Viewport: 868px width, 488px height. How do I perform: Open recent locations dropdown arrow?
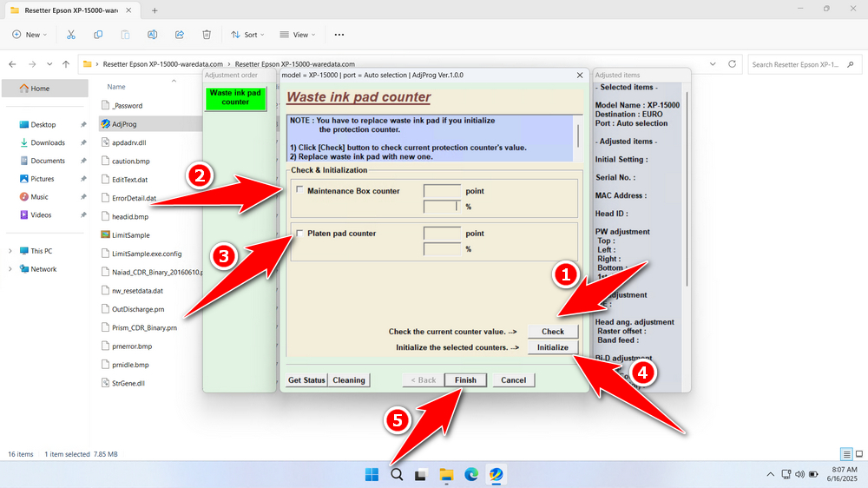click(x=49, y=64)
